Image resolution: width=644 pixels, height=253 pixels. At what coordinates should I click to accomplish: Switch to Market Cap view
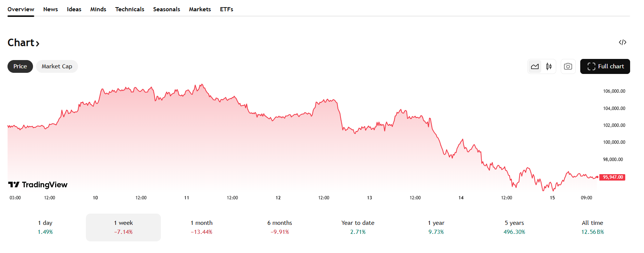(x=57, y=66)
